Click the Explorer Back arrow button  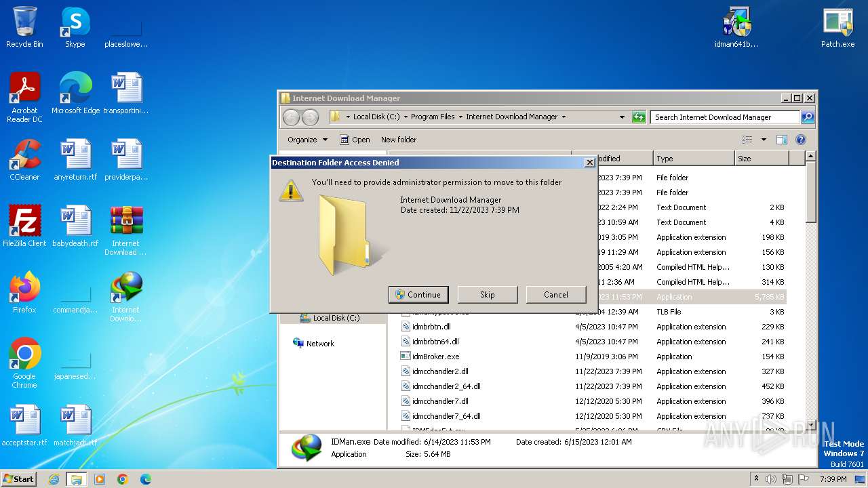pos(292,117)
